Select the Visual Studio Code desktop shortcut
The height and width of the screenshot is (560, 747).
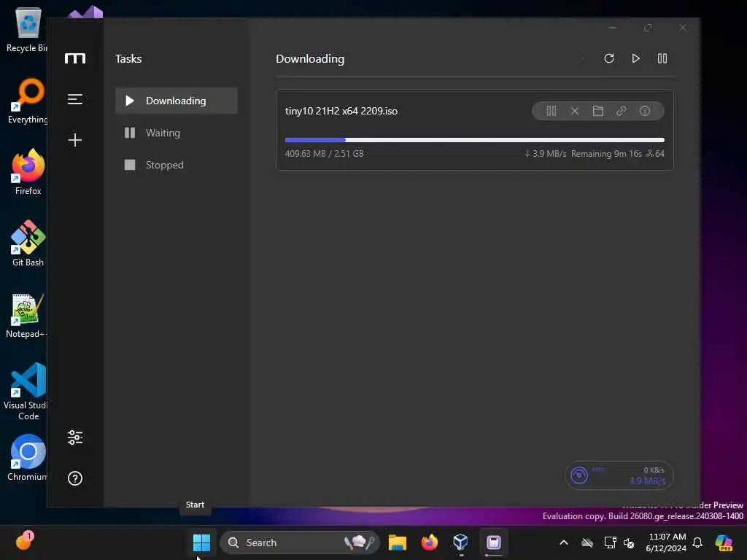(26, 392)
